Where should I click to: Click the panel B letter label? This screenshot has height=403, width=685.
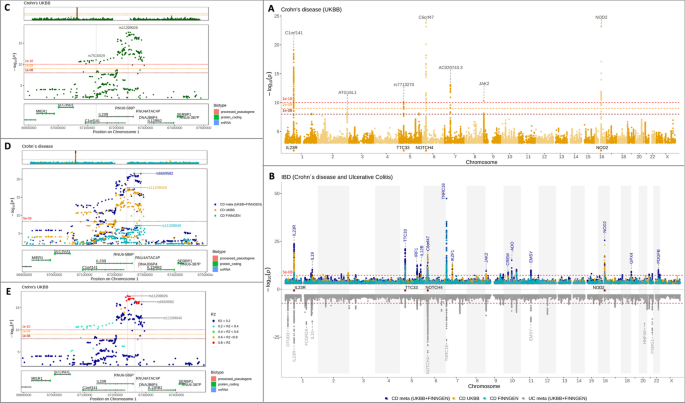pos(271,177)
